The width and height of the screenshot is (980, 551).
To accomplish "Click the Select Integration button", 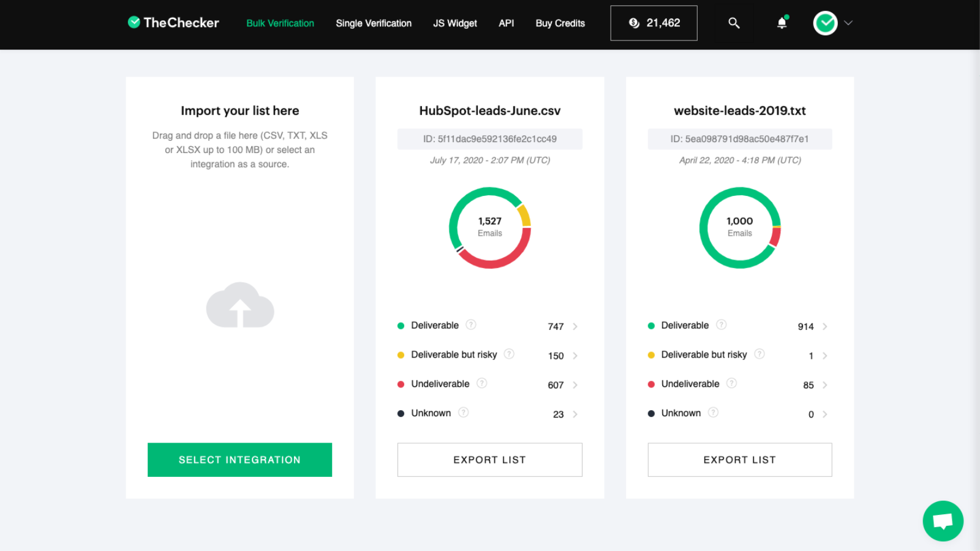I will pyautogui.click(x=239, y=460).
